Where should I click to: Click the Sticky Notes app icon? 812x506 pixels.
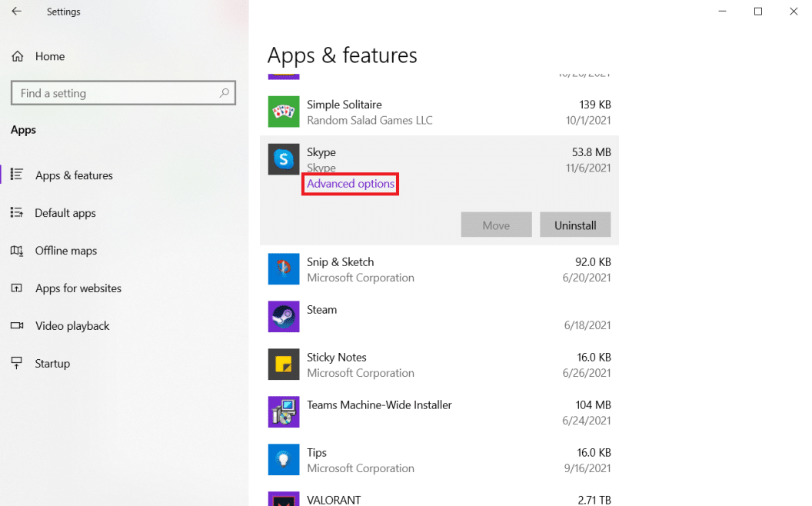pyautogui.click(x=283, y=365)
